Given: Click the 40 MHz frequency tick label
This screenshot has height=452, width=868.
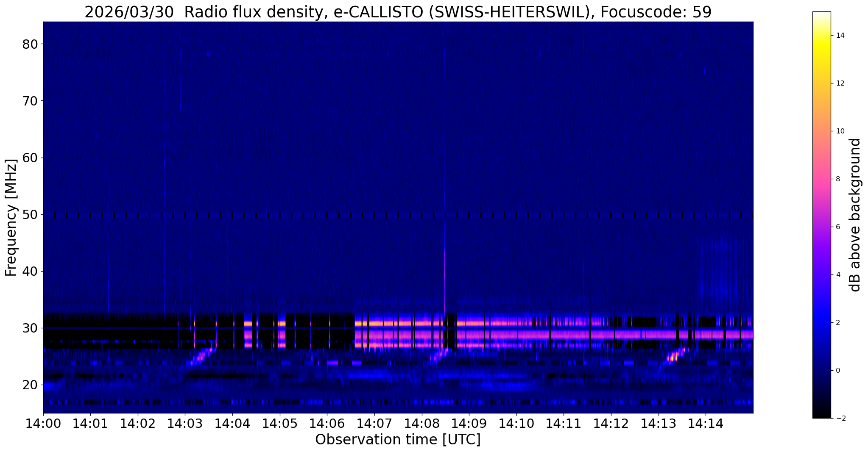Looking at the screenshot, I should pyautogui.click(x=30, y=271).
